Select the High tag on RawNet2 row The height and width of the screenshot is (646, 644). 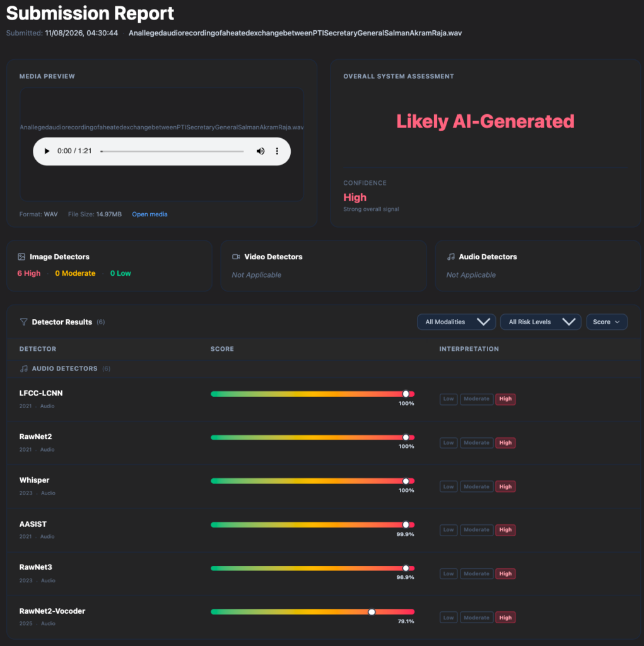click(505, 443)
